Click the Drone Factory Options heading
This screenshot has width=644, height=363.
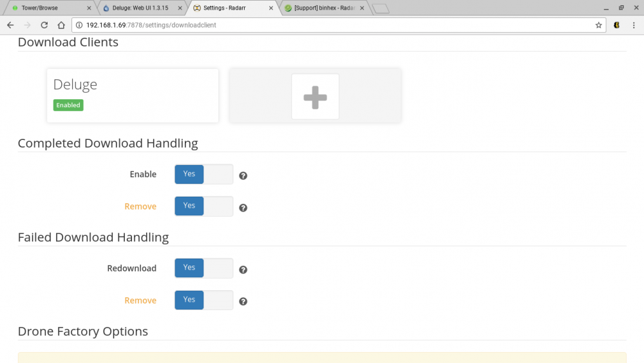coord(83,331)
